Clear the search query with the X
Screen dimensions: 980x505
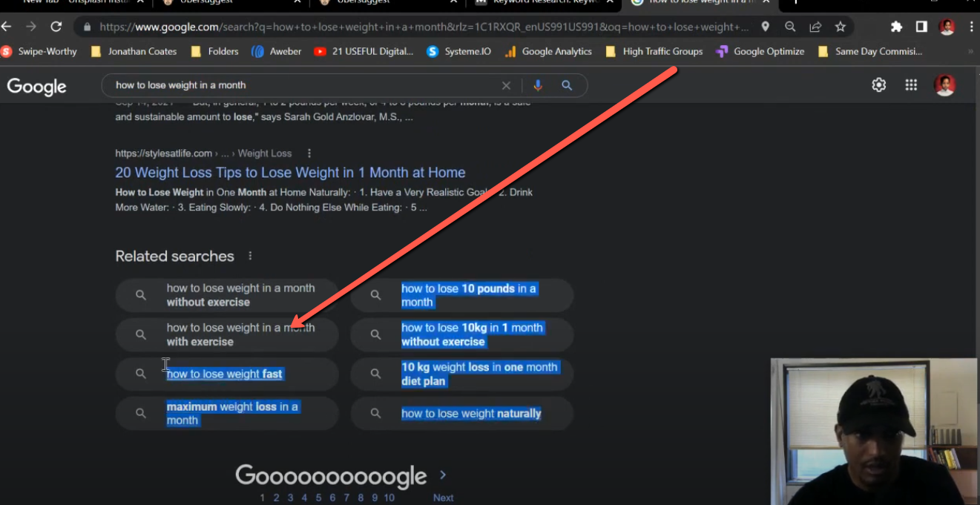506,85
